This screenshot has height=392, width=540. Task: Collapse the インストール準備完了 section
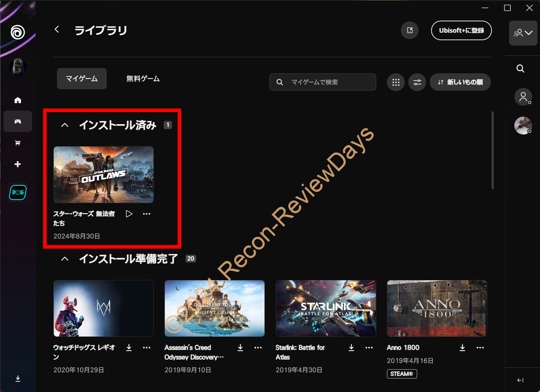[65, 259]
